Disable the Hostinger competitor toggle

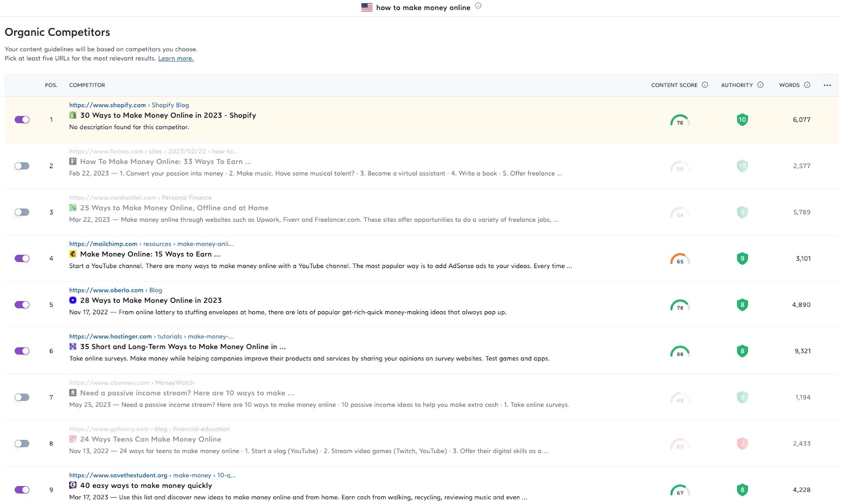coord(22,351)
